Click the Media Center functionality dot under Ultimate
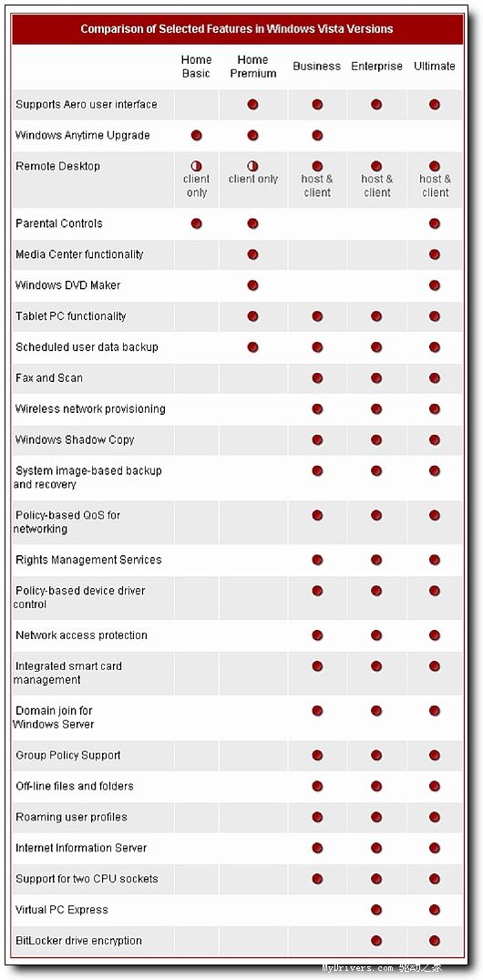 pos(435,254)
